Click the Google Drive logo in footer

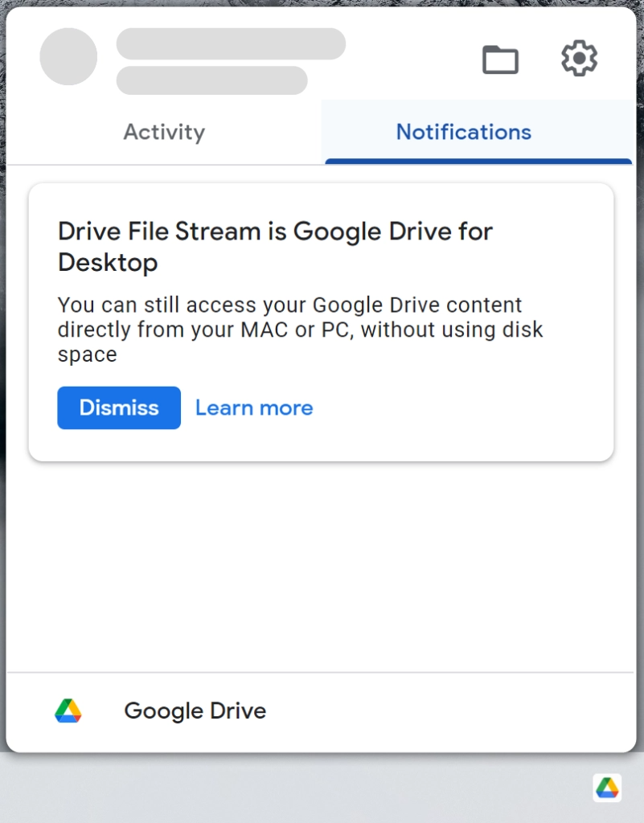68,710
